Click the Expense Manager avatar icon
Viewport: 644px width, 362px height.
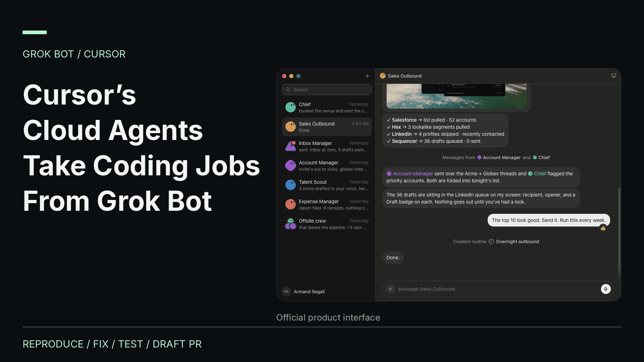291,204
